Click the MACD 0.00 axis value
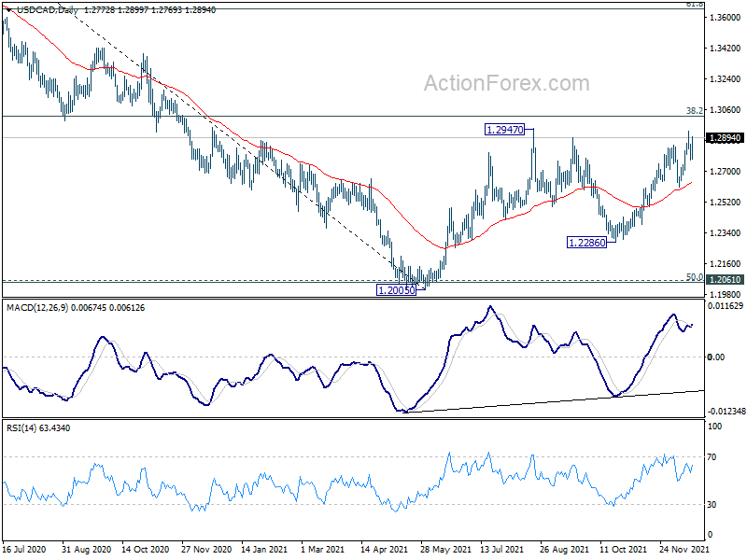The image size is (747, 560). tap(717, 357)
